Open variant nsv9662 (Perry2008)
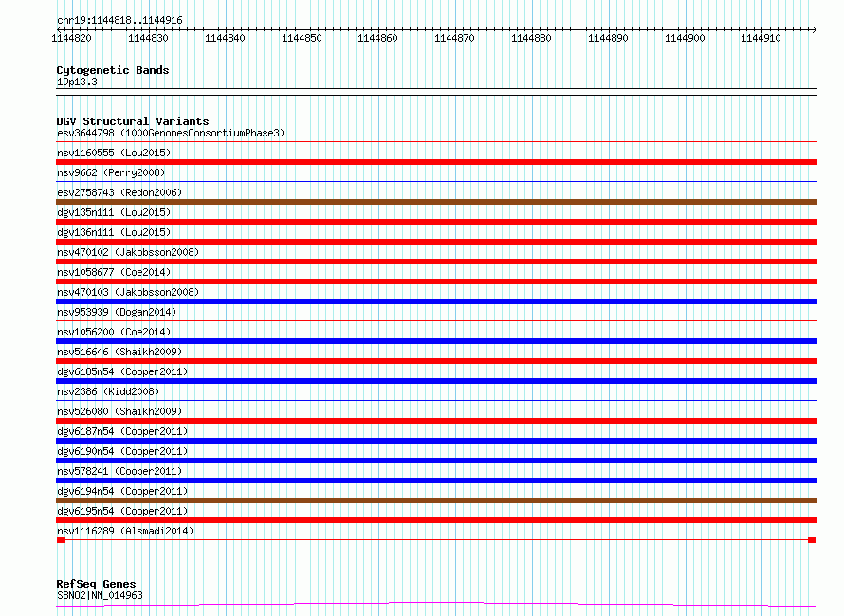Viewport: 844px width, 616px height. click(111, 172)
